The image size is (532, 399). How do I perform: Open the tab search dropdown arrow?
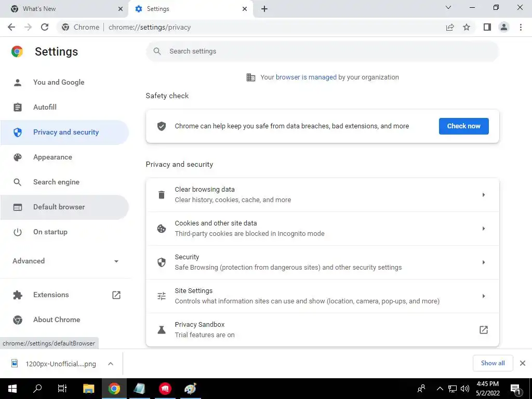(x=448, y=7)
